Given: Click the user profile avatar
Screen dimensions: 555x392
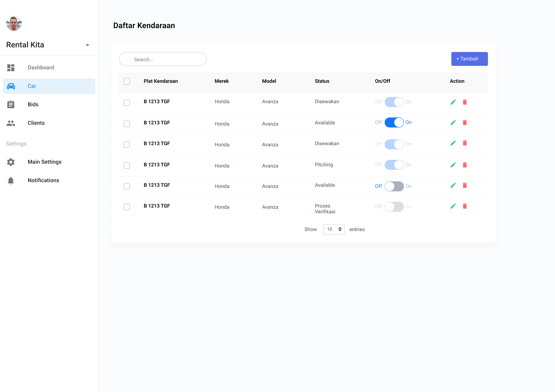Looking at the screenshot, I should click(14, 23).
